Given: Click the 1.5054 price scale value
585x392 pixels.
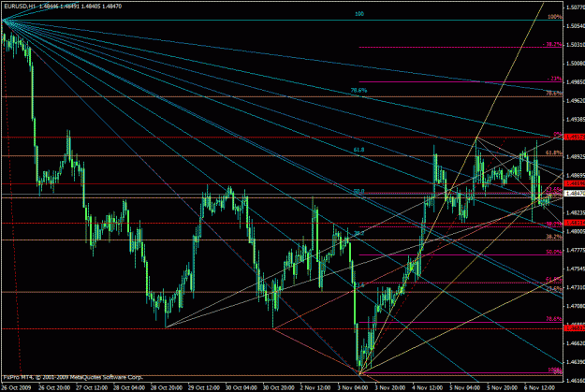Looking at the screenshot, I should [576, 26].
